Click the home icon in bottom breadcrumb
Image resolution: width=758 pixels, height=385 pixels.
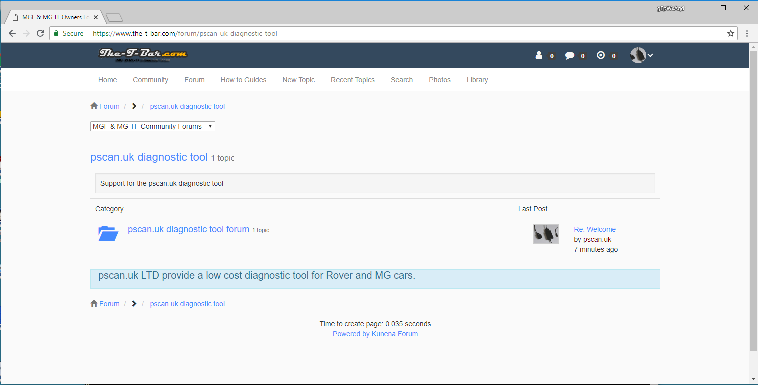94,303
